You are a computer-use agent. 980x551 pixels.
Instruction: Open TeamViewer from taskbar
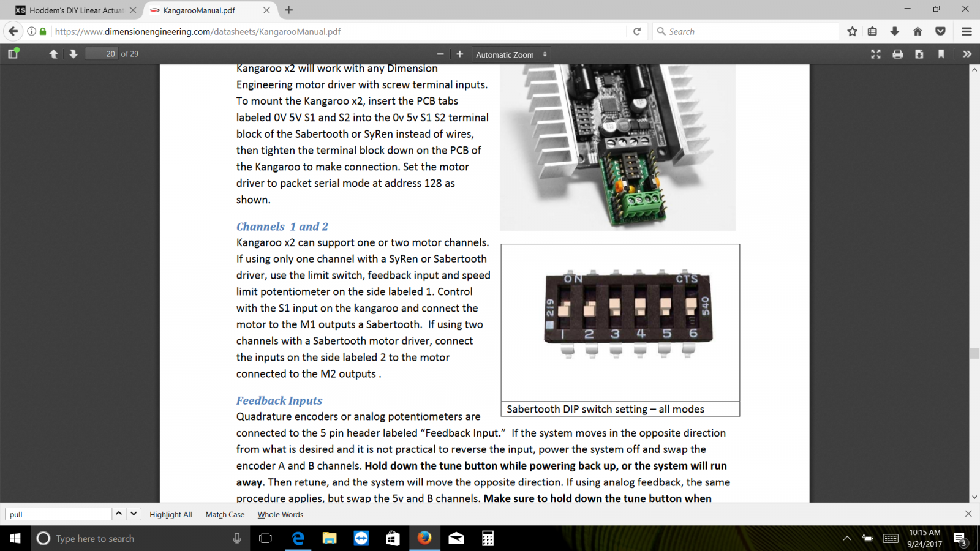(361, 538)
